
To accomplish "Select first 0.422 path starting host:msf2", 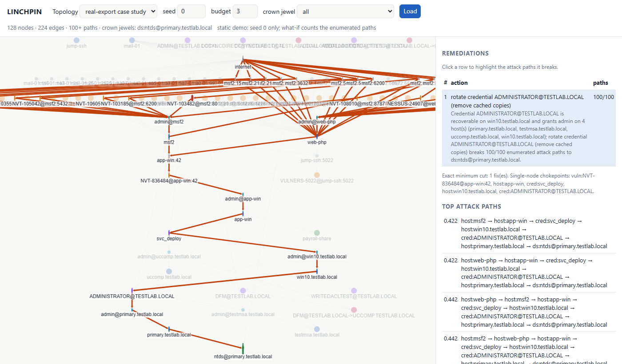I will coord(529,233).
